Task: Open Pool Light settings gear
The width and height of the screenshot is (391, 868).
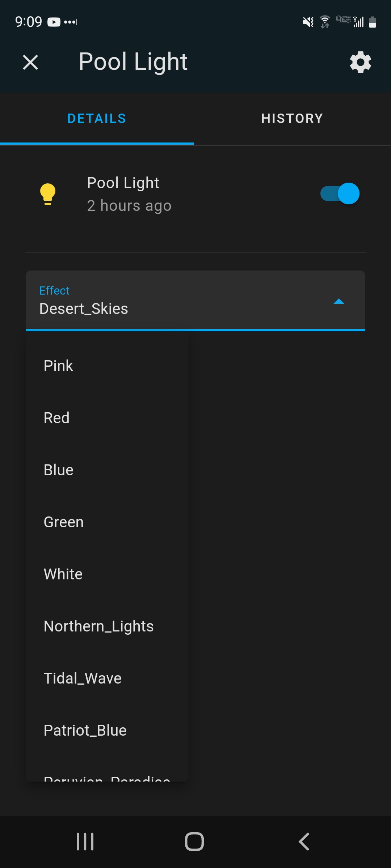Action: pyautogui.click(x=360, y=62)
